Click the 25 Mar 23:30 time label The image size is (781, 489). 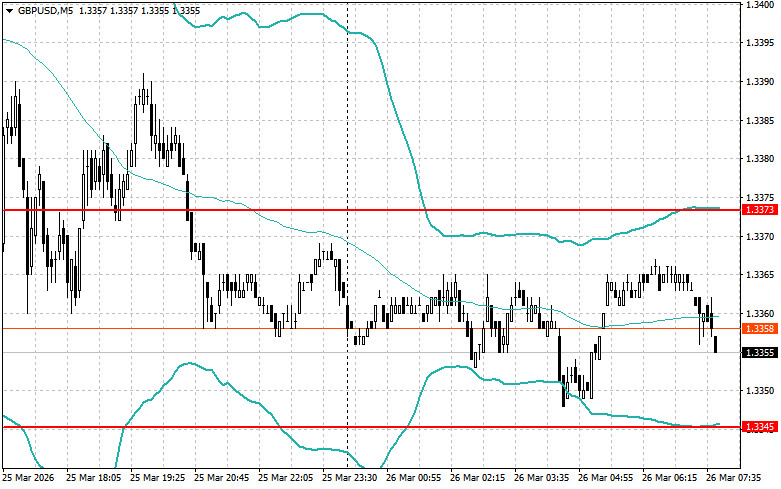[x=350, y=478]
